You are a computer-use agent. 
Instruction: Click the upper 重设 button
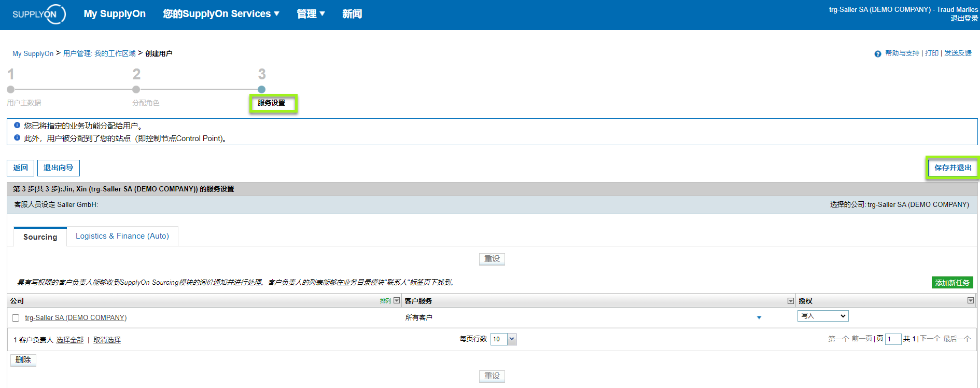click(x=492, y=259)
